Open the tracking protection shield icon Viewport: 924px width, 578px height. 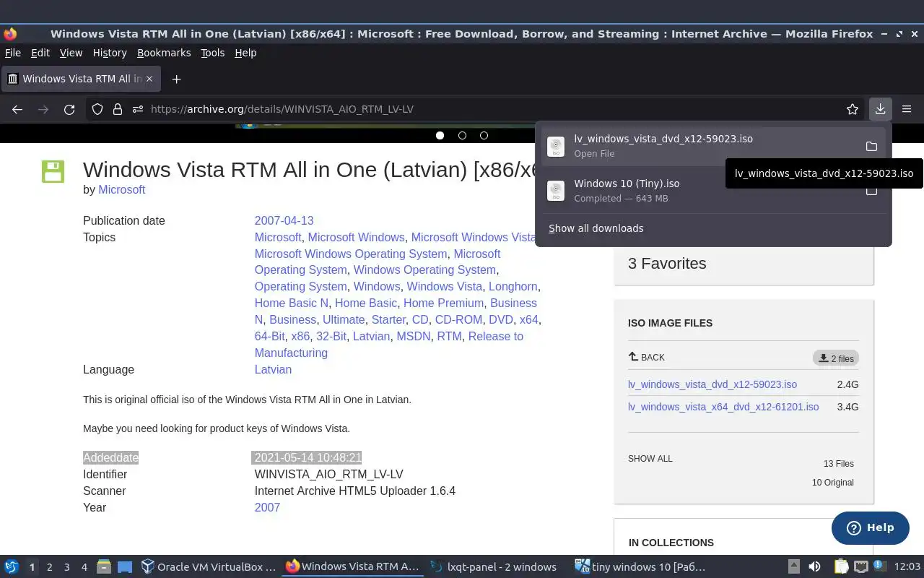coord(97,109)
